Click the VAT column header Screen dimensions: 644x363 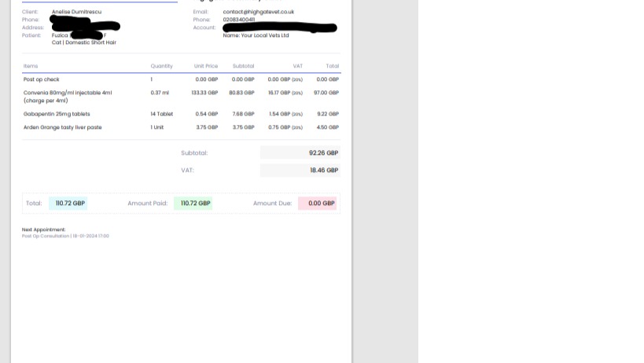(297, 66)
